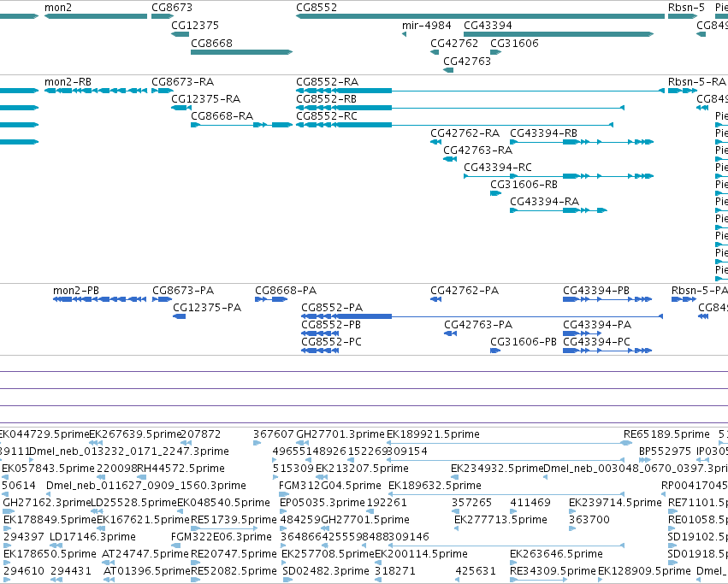Select the CG8673-PA protein label
The image size is (728, 584).
coord(183,291)
